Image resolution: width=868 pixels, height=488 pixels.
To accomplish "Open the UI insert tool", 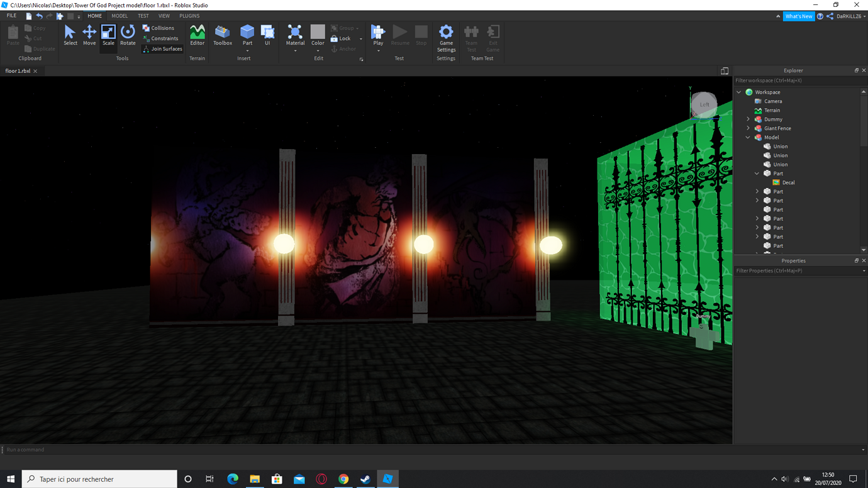I will (x=267, y=35).
